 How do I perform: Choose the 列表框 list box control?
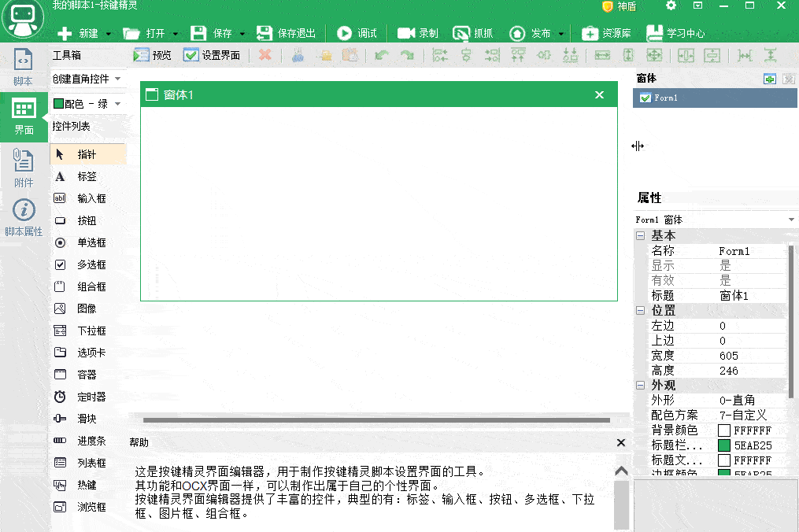[87, 463]
